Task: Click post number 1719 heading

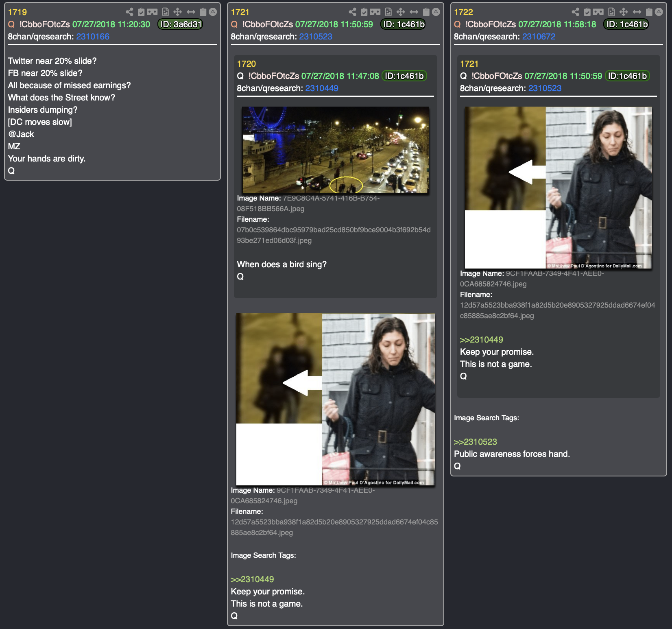Action: (17, 12)
